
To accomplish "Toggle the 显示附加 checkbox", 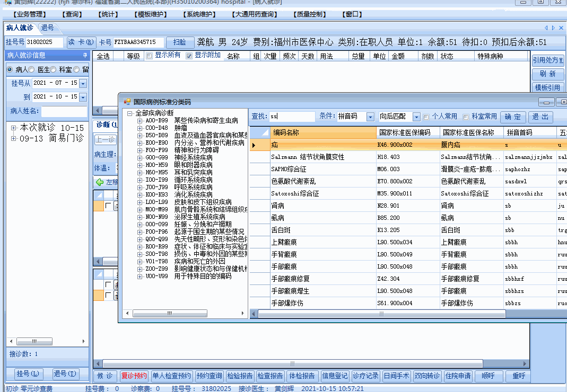I will point(189,56).
